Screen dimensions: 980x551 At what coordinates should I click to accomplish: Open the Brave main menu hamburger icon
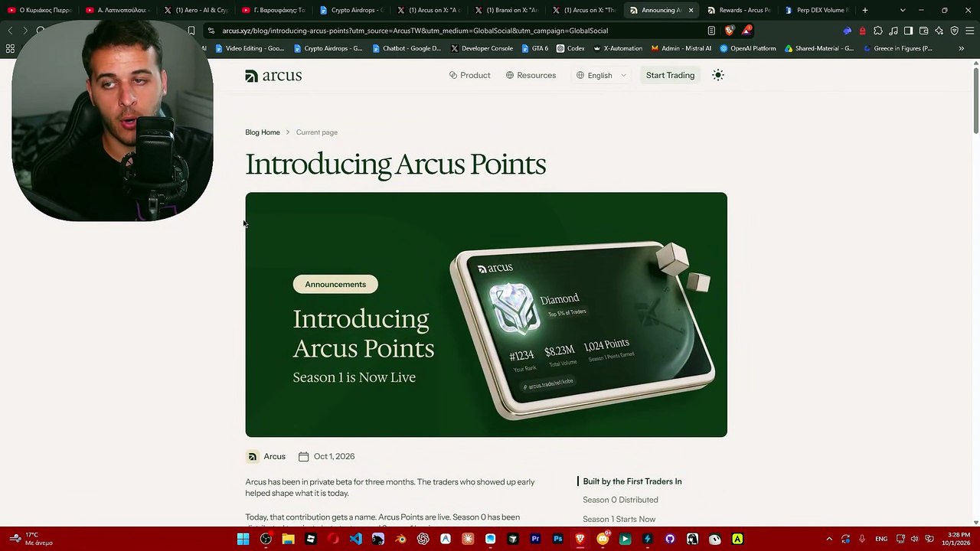pyautogui.click(x=969, y=31)
